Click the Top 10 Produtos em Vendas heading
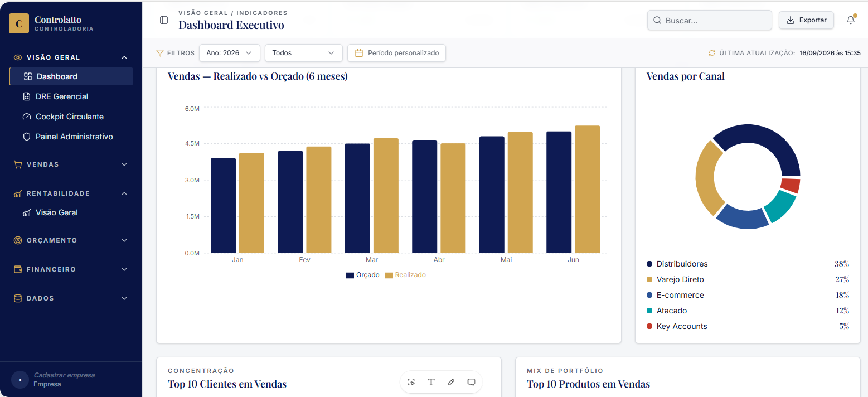The height and width of the screenshot is (397, 868). click(x=588, y=384)
